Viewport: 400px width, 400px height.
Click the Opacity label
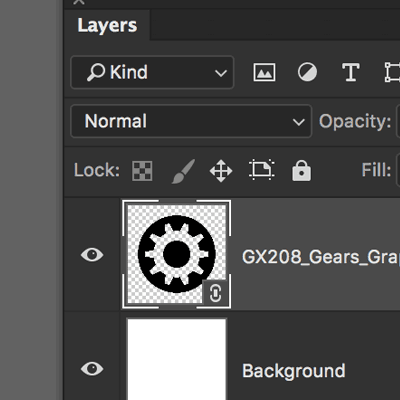[355, 121]
